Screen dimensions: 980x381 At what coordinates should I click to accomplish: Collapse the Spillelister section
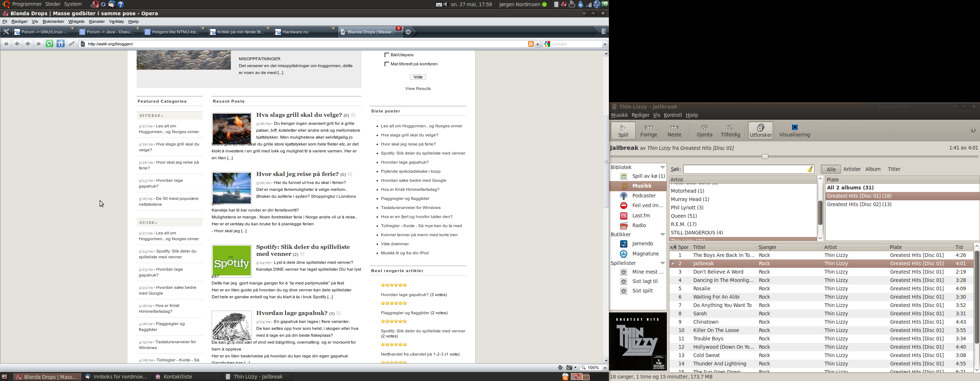663,263
